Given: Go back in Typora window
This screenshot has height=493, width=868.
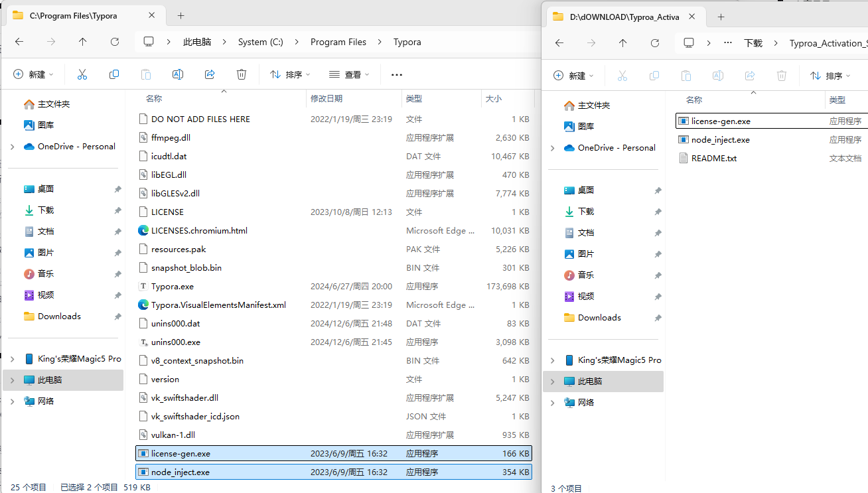Looking at the screenshot, I should coord(19,42).
